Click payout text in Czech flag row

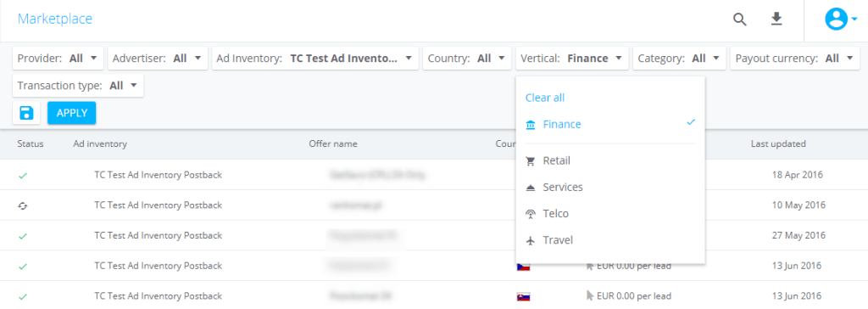tap(633, 267)
